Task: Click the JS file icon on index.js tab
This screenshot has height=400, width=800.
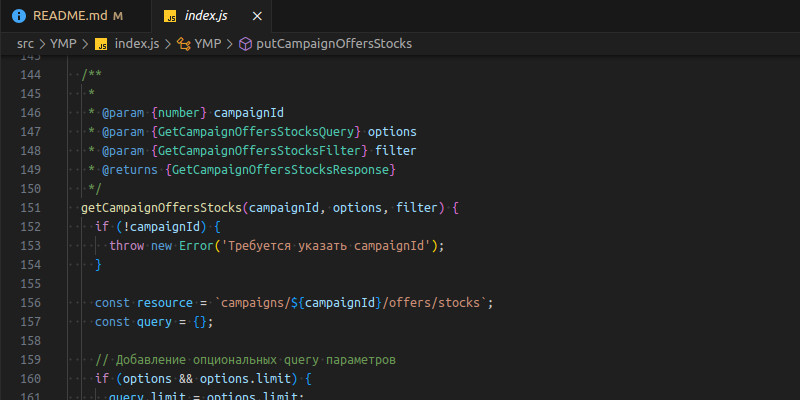Action: pyautogui.click(x=170, y=16)
